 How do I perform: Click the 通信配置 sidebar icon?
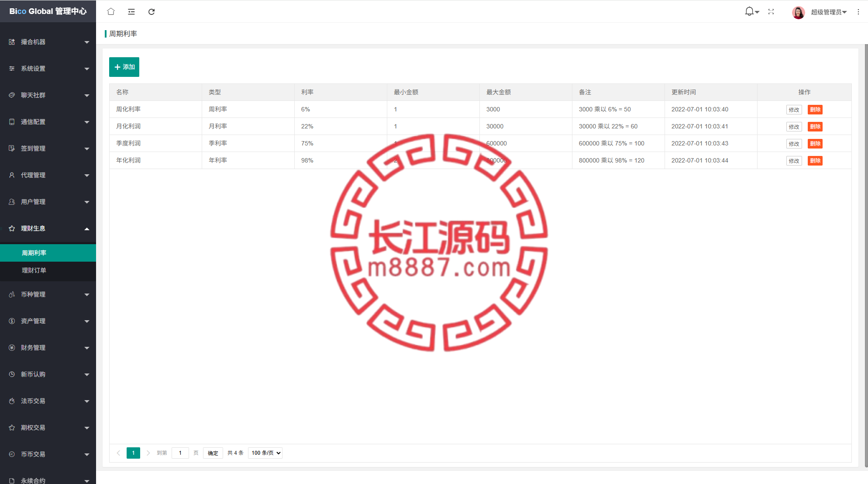point(12,122)
